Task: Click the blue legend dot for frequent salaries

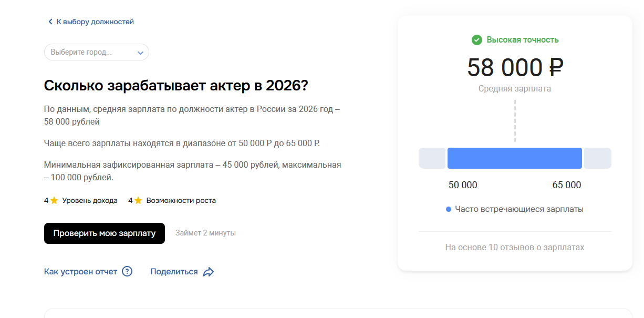Action: pyautogui.click(x=449, y=209)
